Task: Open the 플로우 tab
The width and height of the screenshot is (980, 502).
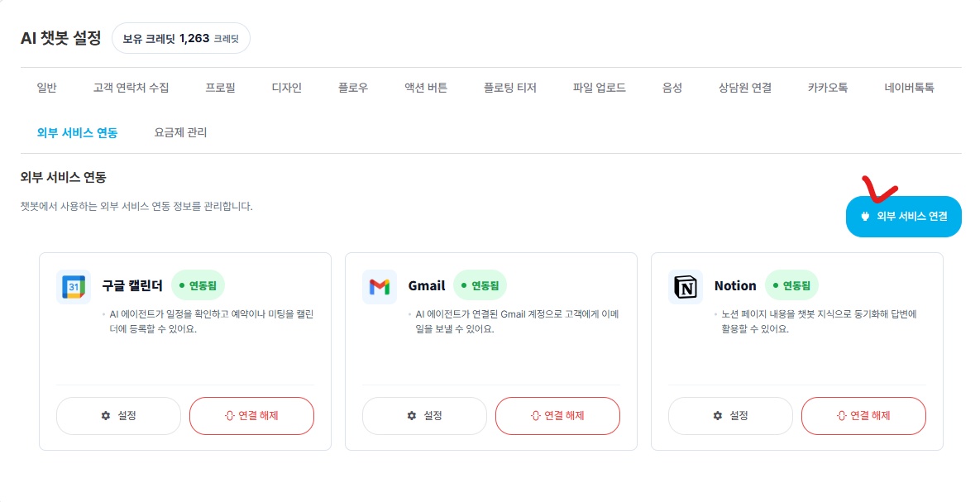Action: (x=353, y=88)
